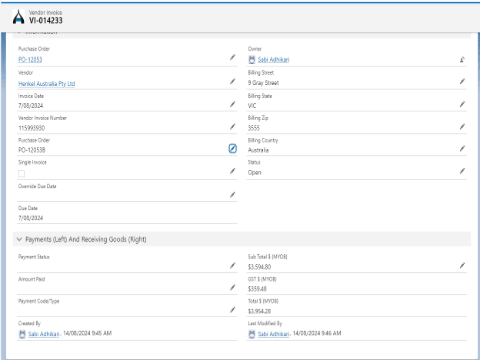
Task: Click the Billing Country value Australia
Action: click(x=258, y=150)
